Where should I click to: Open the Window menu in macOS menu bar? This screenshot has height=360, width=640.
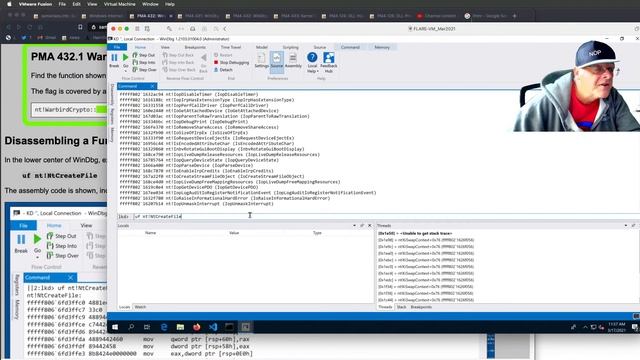[150, 4]
